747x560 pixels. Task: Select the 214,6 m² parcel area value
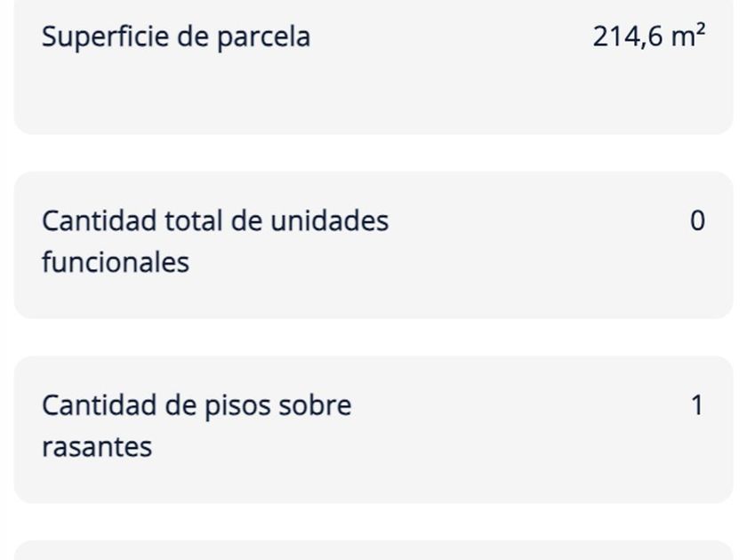pyautogui.click(x=648, y=37)
